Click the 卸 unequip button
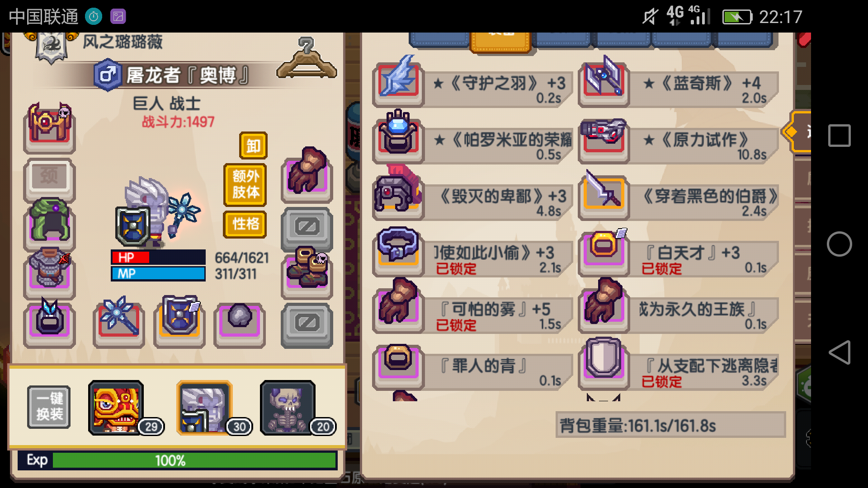The image size is (868, 488). 253,145
